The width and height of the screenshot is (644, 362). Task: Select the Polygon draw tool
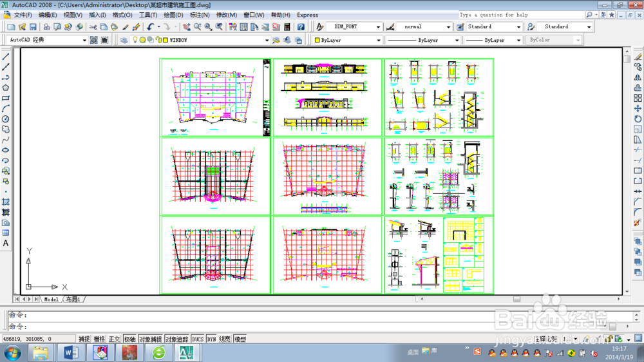[x=6, y=88]
